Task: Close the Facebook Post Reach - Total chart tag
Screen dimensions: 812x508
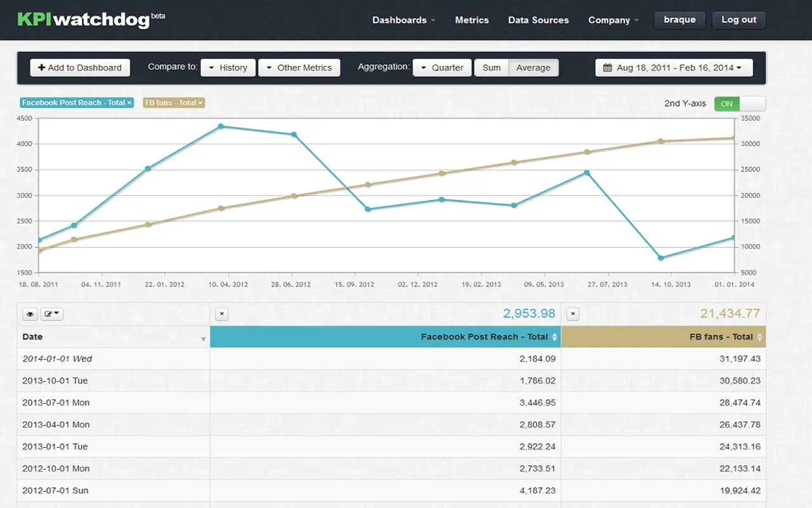Action: [129, 102]
